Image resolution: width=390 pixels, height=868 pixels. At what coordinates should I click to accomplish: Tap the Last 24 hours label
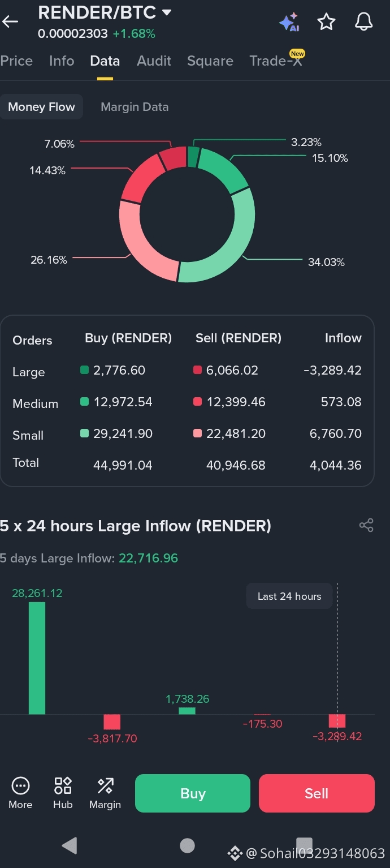tap(289, 596)
